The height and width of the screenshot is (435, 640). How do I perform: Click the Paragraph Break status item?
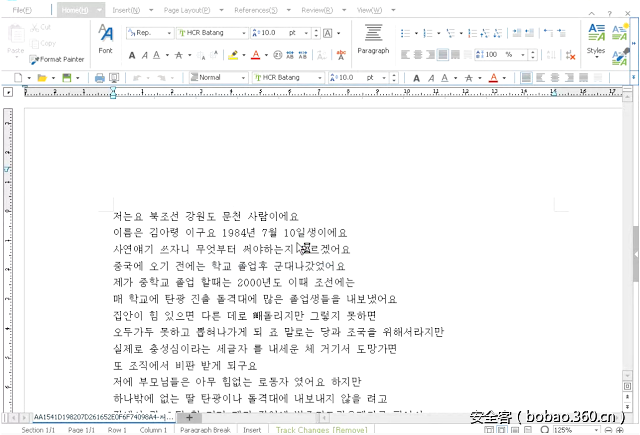coord(205,430)
